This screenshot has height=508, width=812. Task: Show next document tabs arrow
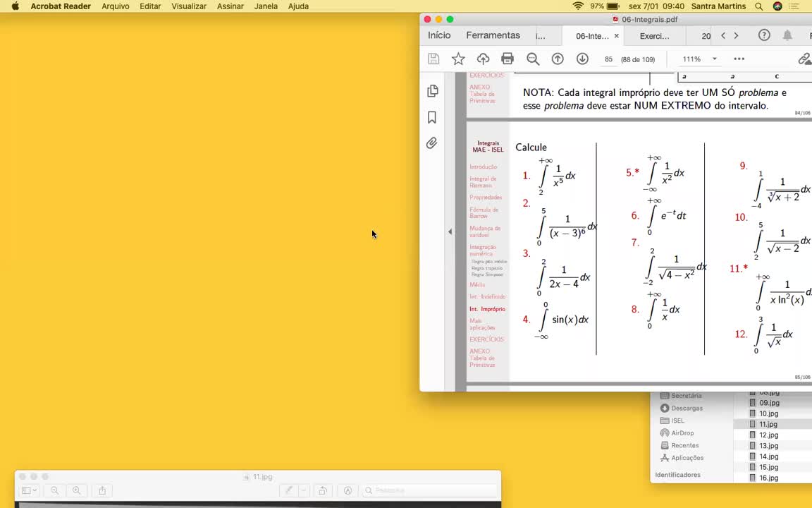coord(737,36)
